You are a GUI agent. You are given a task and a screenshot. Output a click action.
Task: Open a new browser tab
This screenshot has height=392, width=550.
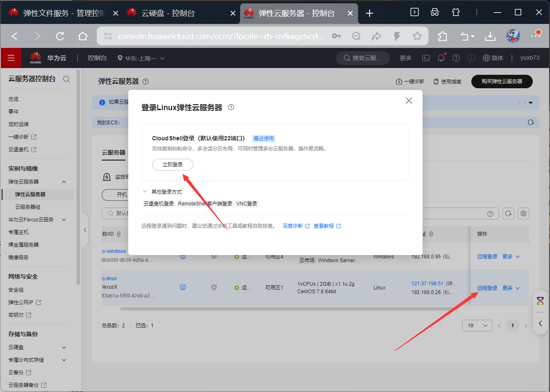coord(370,13)
